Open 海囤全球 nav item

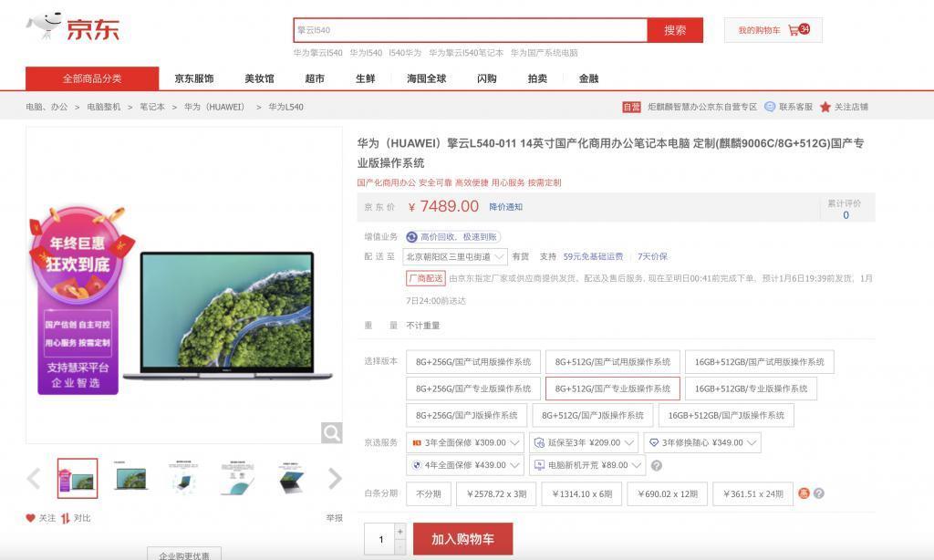[x=427, y=78]
